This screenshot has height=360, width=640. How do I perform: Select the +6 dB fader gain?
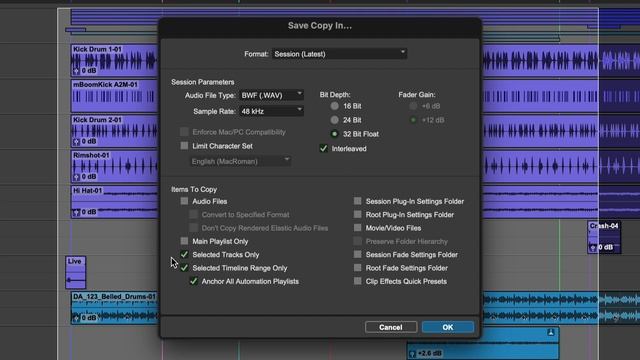coord(413,106)
